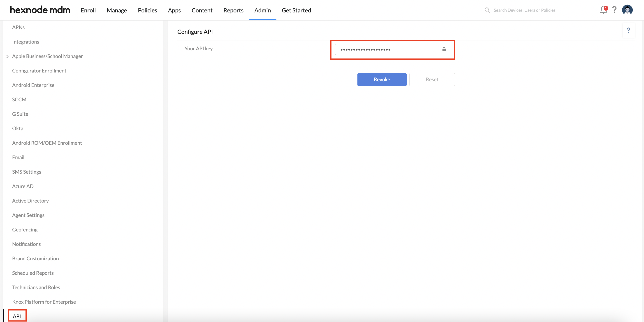Viewport: 644px width, 322px height.
Task: Open the Configure API help icon
Action: pyautogui.click(x=628, y=30)
